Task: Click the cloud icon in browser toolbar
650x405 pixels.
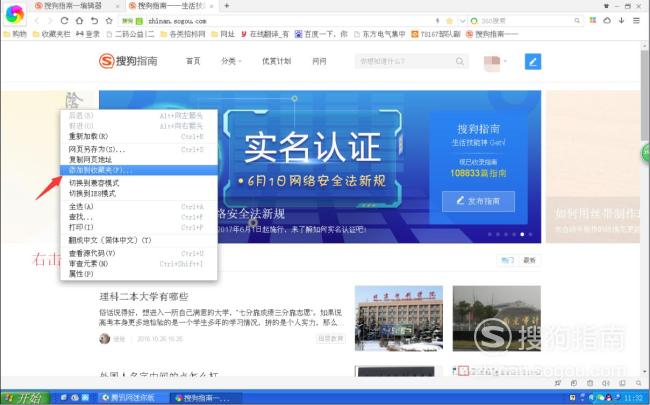Action: [607, 20]
